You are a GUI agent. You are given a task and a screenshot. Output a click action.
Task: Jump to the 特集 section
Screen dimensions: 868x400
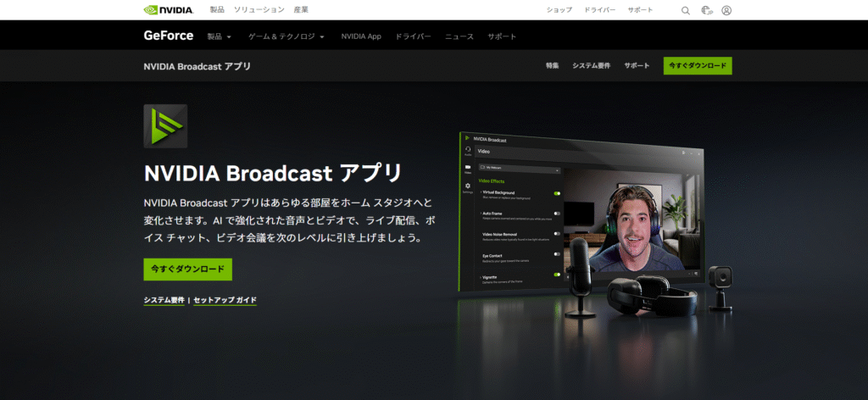point(552,66)
